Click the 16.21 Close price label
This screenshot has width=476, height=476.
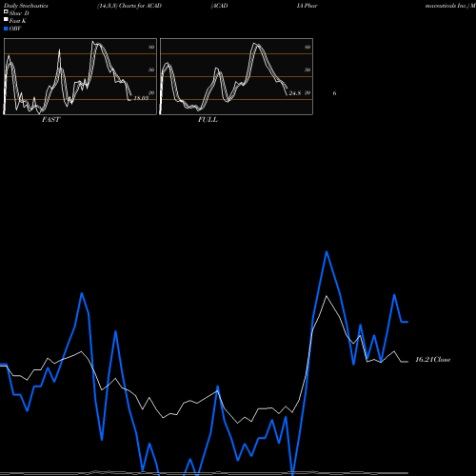pyautogui.click(x=433, y=360)
